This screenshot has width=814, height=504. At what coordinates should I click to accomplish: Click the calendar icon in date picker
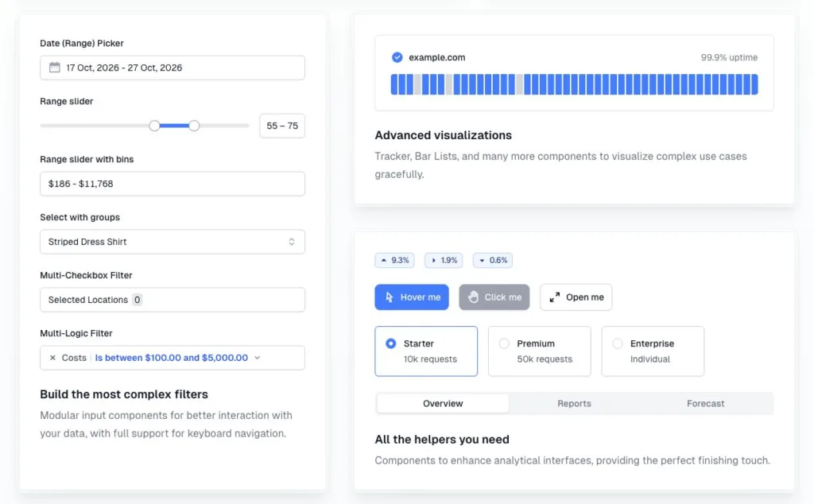pos(55,68)
